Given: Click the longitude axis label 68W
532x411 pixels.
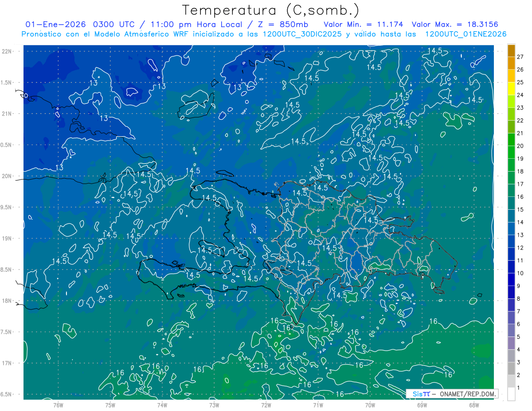Looking at the screenshot, I should coord(474,405).
